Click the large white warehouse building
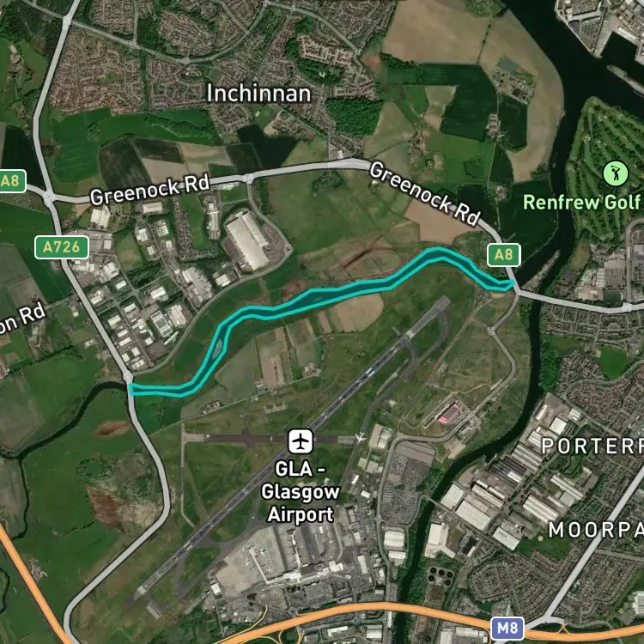The image size is (644, 644). pos(247,240)
